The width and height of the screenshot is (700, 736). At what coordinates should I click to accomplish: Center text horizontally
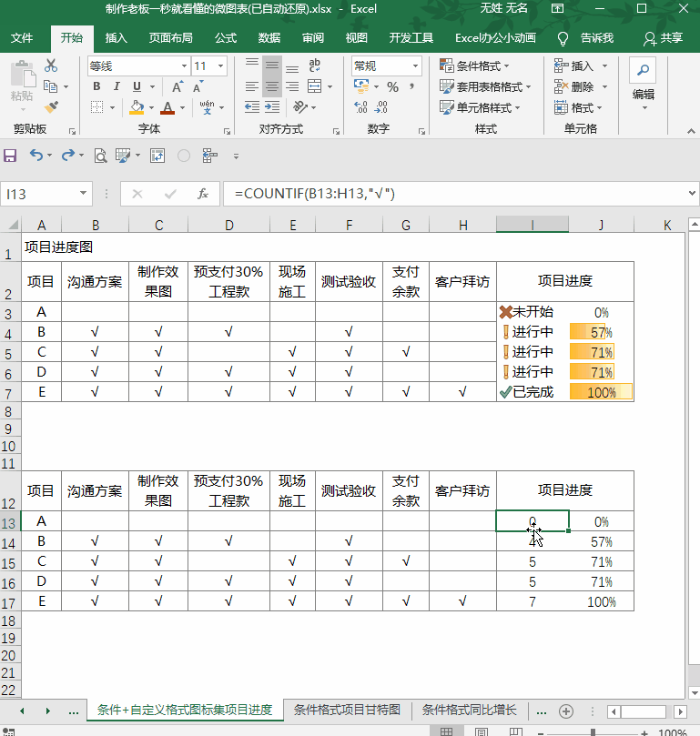point(272,86)
